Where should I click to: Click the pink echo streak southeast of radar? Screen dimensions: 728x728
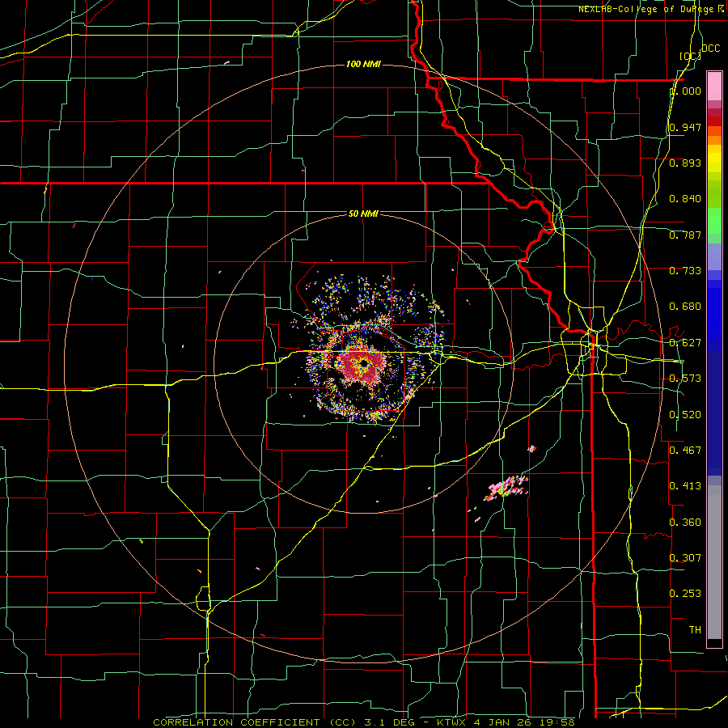click(506, 488)
